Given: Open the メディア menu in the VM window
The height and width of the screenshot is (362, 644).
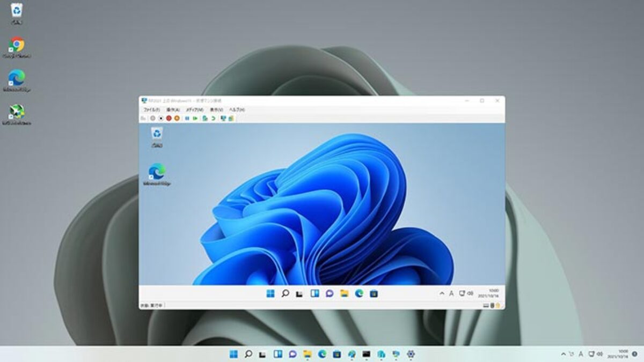Looking at the screenshot, I should point(194,109).
